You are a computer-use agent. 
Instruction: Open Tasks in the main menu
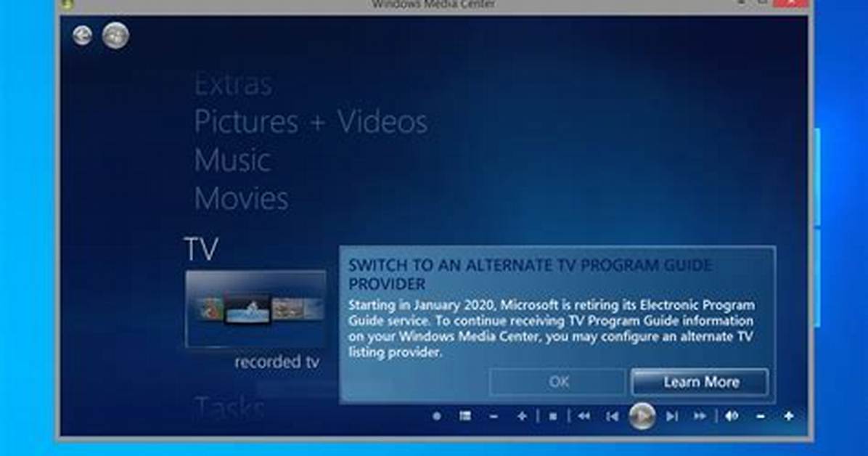pyautogui.click(x=230, y=408)
